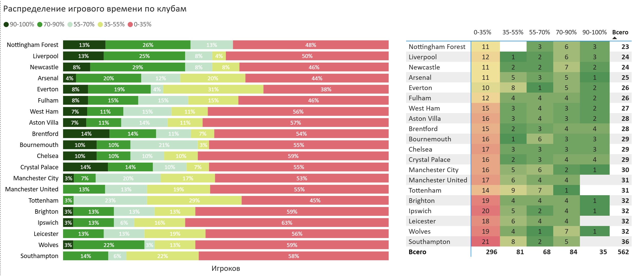Click the Ipswich 63% red bar
The height and width of the screenshot is (276, 644).
point(287,223)
